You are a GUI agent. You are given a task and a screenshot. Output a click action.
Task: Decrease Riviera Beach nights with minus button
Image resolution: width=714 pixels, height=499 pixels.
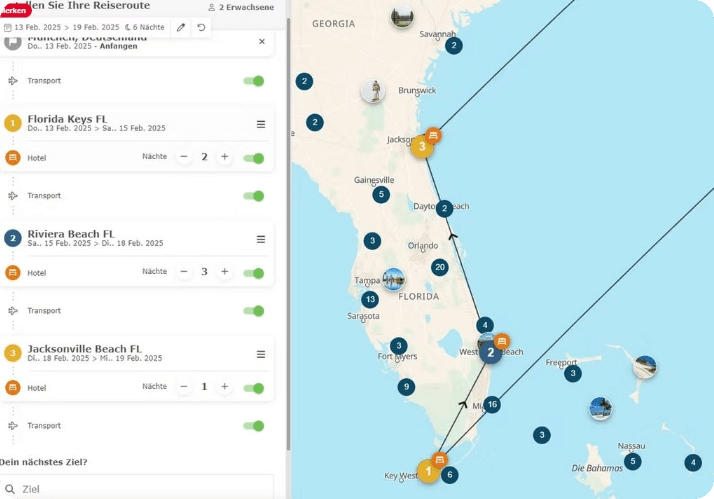point(184,272)
